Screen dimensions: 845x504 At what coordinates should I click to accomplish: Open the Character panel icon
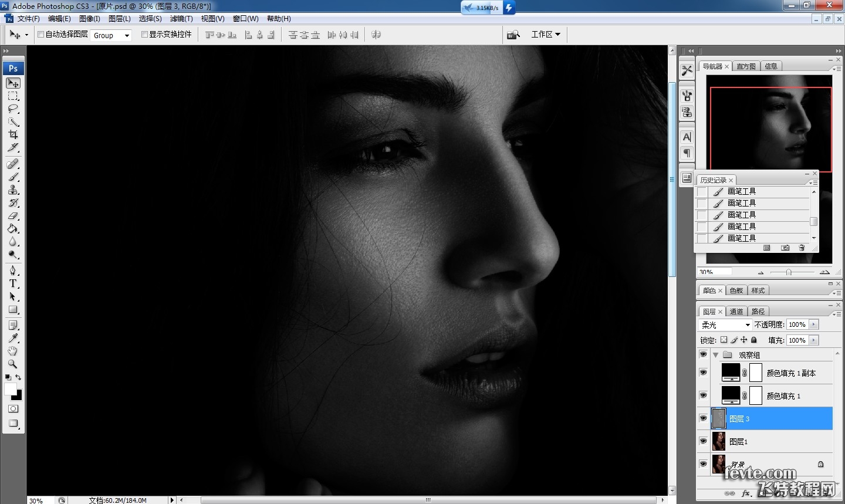coord(687,137)
